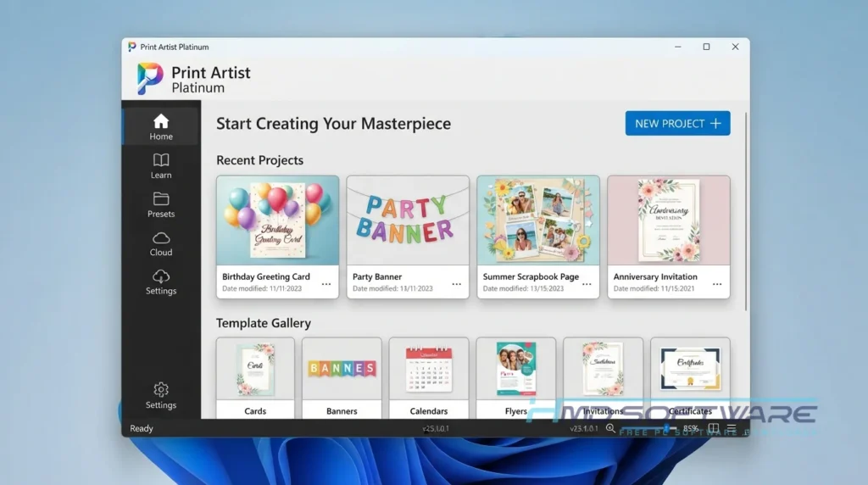Click the Start Creating Your Masterpiece heading

coord(333,124)
